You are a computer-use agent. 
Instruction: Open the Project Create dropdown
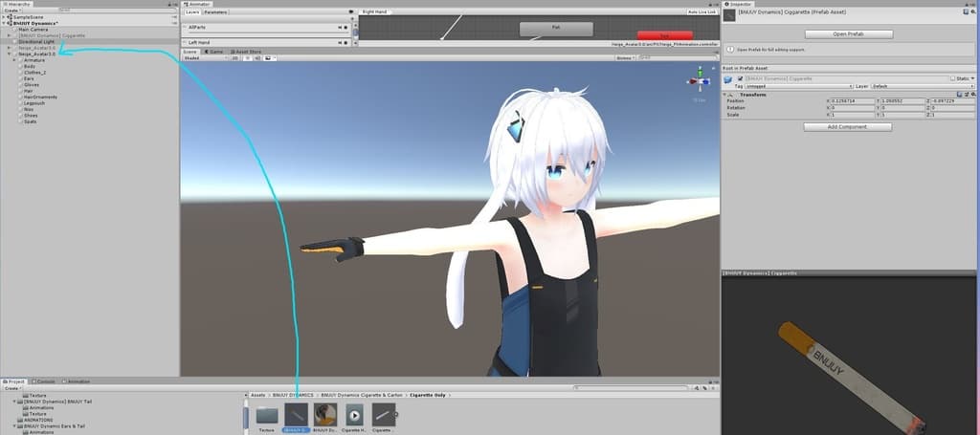point(12,388)
